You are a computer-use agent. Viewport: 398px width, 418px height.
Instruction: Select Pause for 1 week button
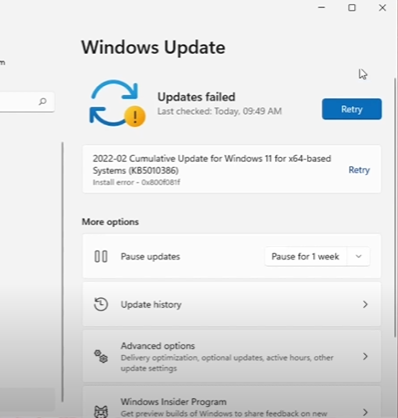pyautogui.click(x=305, y=256)
